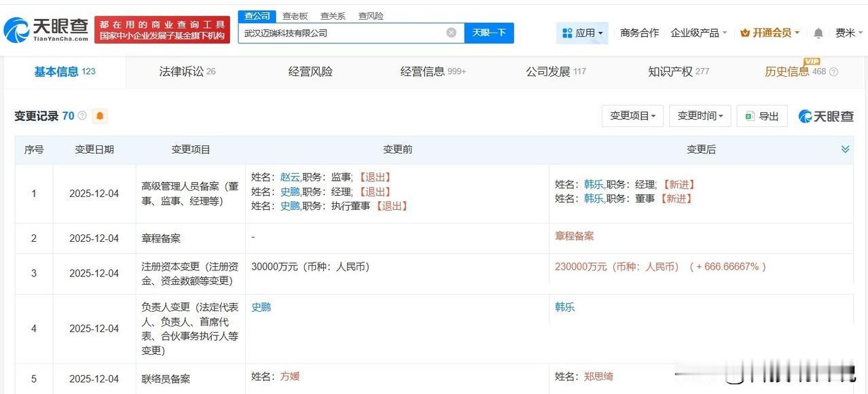The width and height of the screenshot is (868, 394).
Task: Select the 查关系 search tab
Action: (x=333, y=16)
